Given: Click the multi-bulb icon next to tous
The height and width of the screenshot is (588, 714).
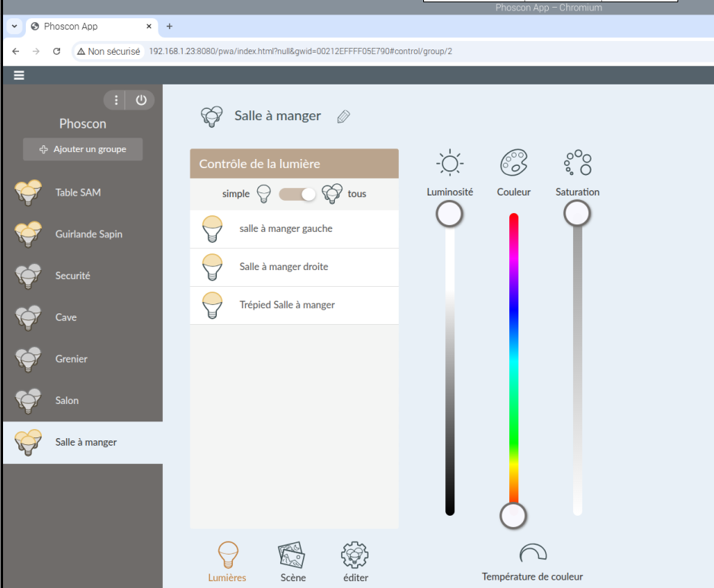Looking at the screenshot, I should 332,194.
